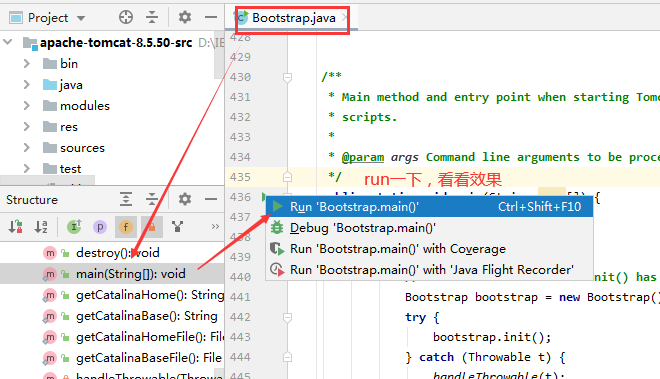660x379 pixels.
Task: Collapse the try block fold at line 442
Action: (x=287, y=317)
